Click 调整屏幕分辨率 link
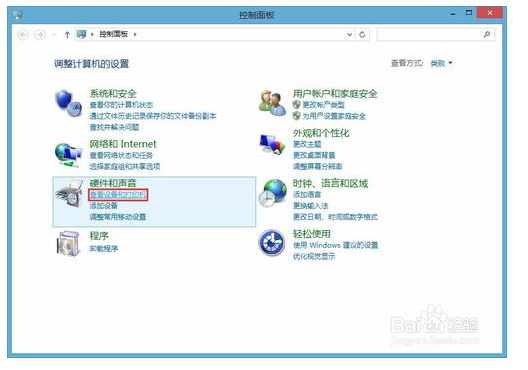The height and width of the screenshot is (370, 528). tap(318, 166)
